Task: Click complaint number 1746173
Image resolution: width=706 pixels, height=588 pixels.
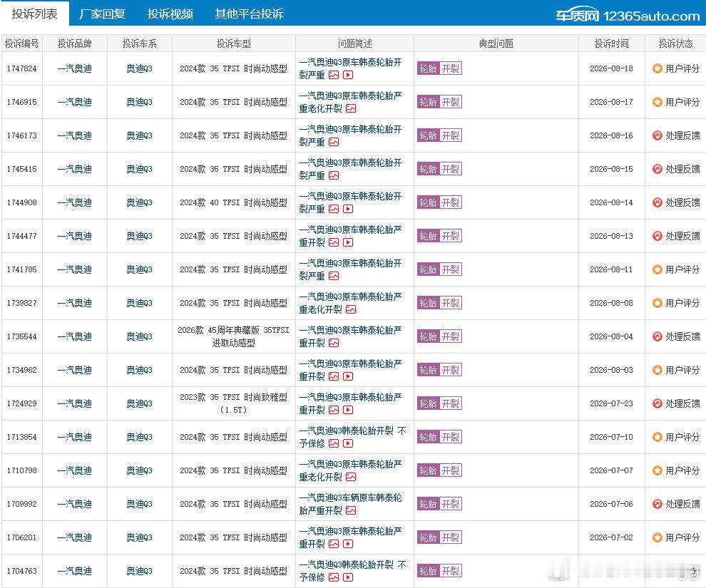Action: (x=21, y=135)
